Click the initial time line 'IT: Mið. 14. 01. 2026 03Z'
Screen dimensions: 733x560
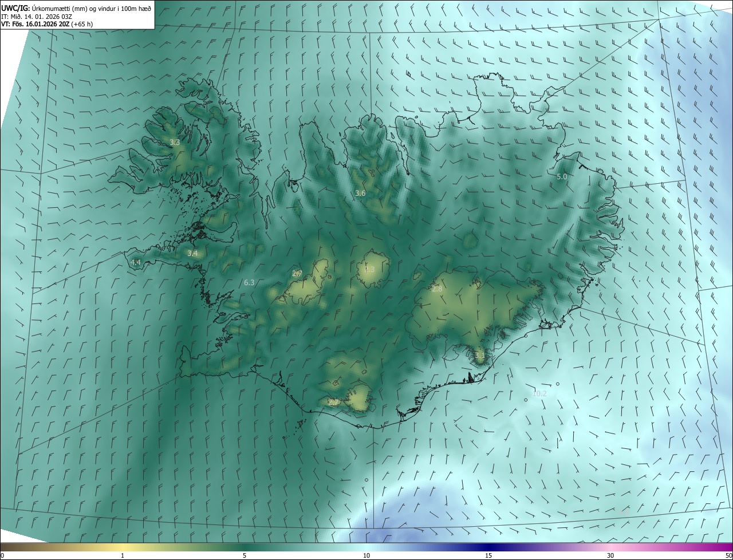(x=37, y=16)
